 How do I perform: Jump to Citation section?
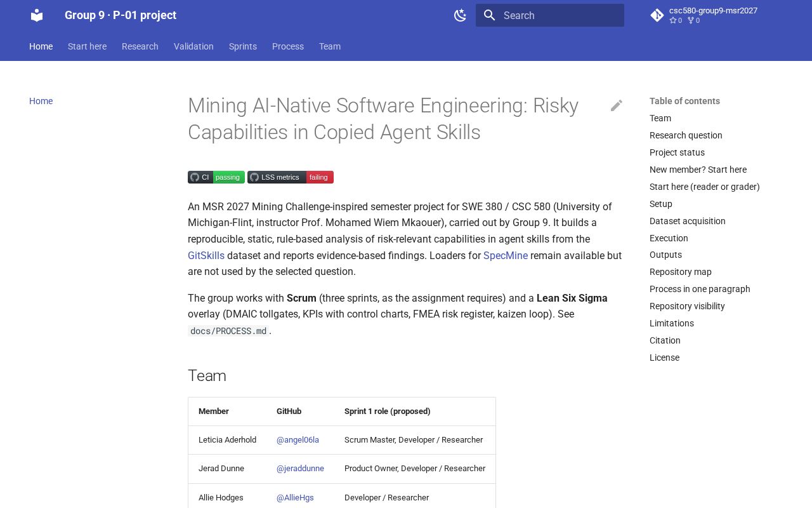click(665, 340)
